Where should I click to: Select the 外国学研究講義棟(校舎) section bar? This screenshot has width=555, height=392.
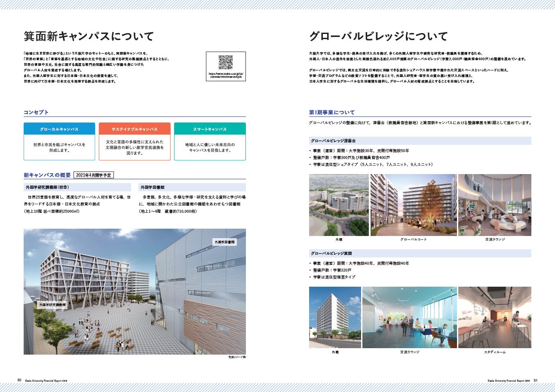coord(77,187)
